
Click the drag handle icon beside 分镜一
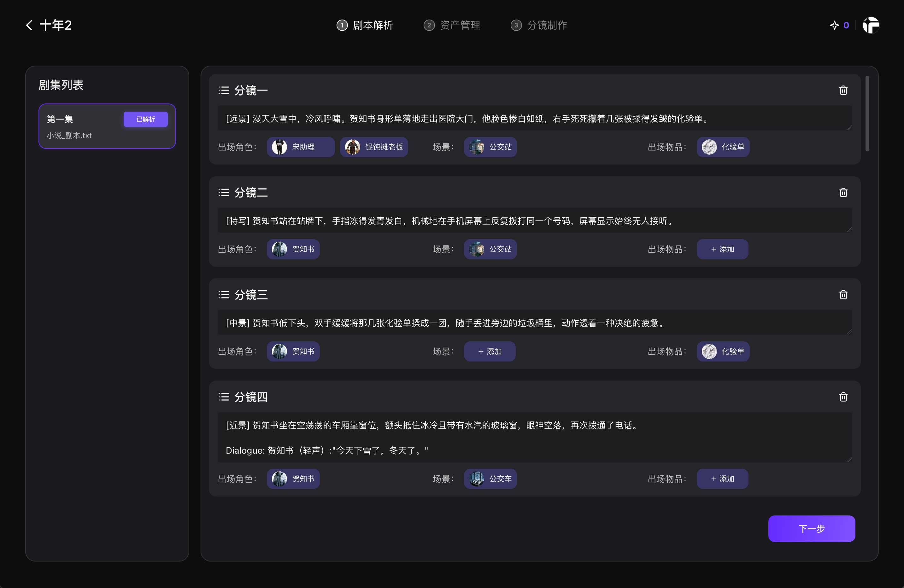tap(224, 90)
